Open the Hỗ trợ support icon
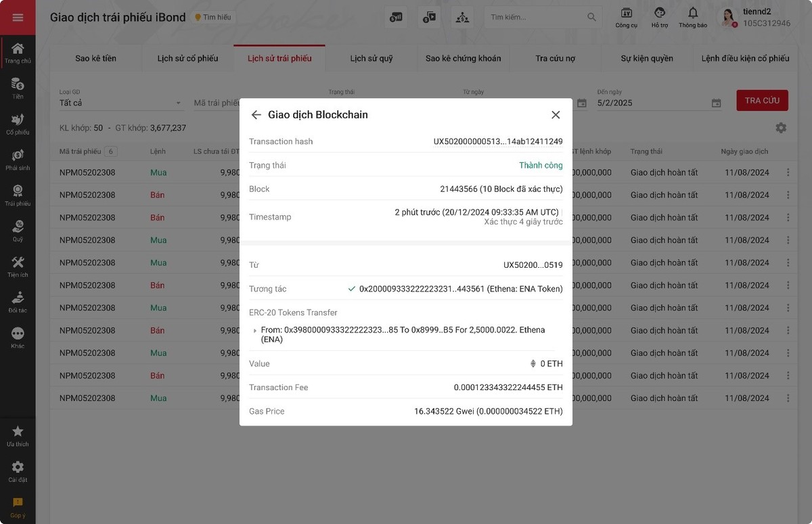 coord(658,12)
